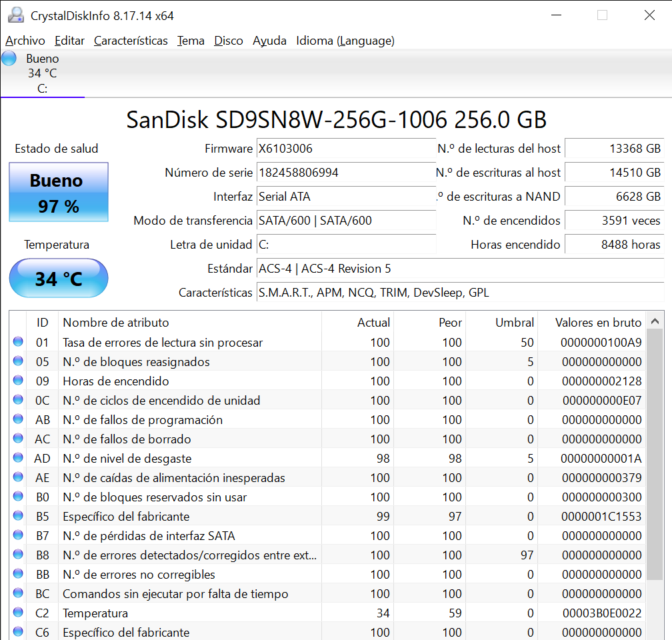Screen dimensions: 672x640
Task: Click host reads value 13368 GB
Action: (614, 148)
